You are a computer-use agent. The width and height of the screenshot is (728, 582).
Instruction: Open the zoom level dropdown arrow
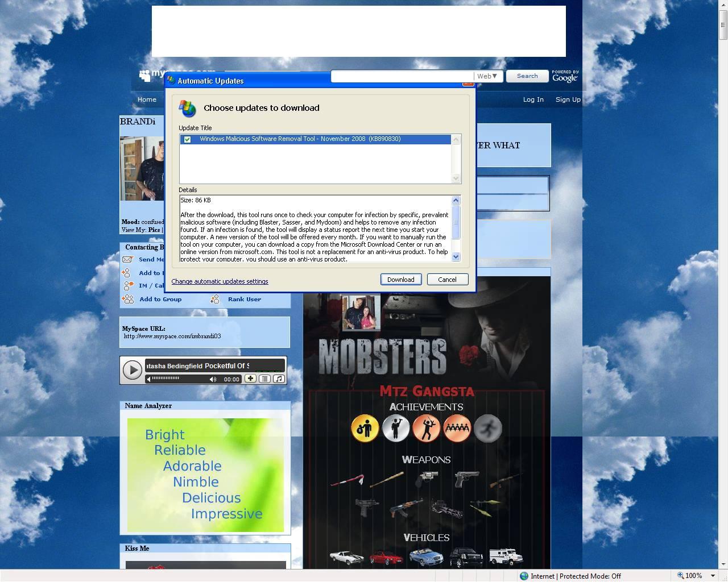pos(713,576)
